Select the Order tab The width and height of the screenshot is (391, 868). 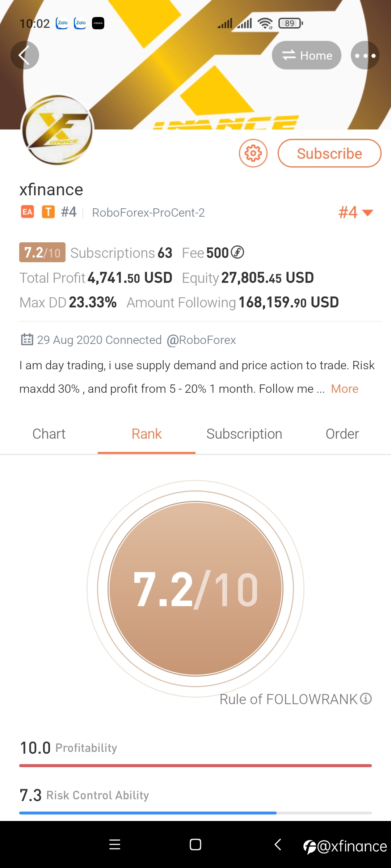tap(342, 434)
